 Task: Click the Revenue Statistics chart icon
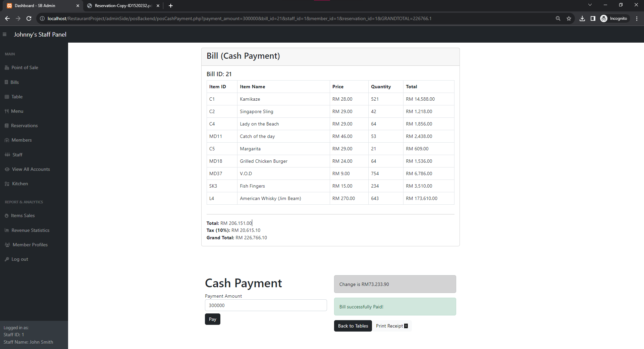[x=7, y=230]
